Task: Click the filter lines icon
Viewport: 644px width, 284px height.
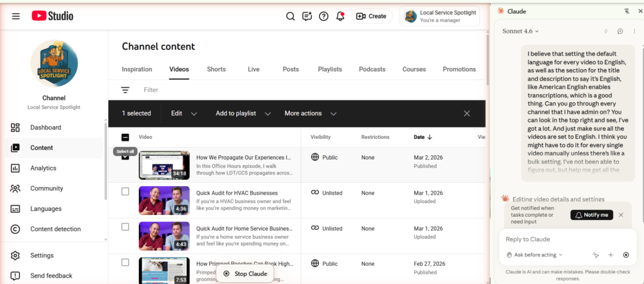Action: (125, 90)
